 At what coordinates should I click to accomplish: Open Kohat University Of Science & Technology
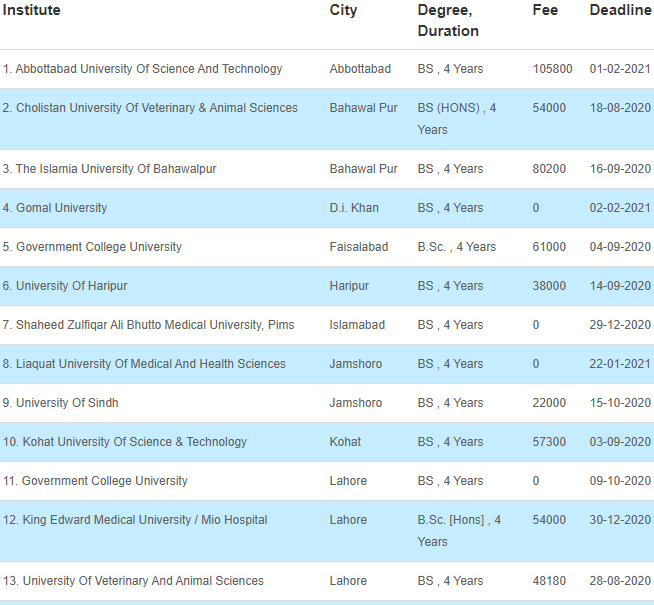click(125, 442)
